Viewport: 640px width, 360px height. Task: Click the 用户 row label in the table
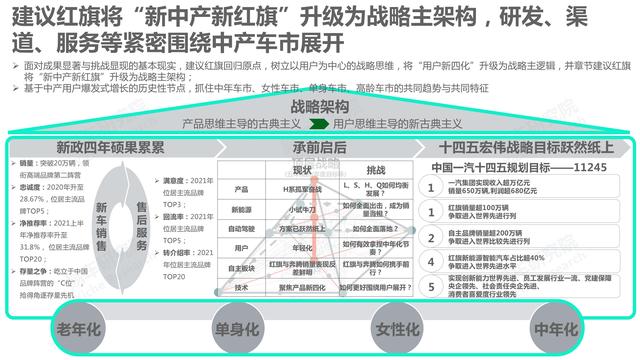242,248
